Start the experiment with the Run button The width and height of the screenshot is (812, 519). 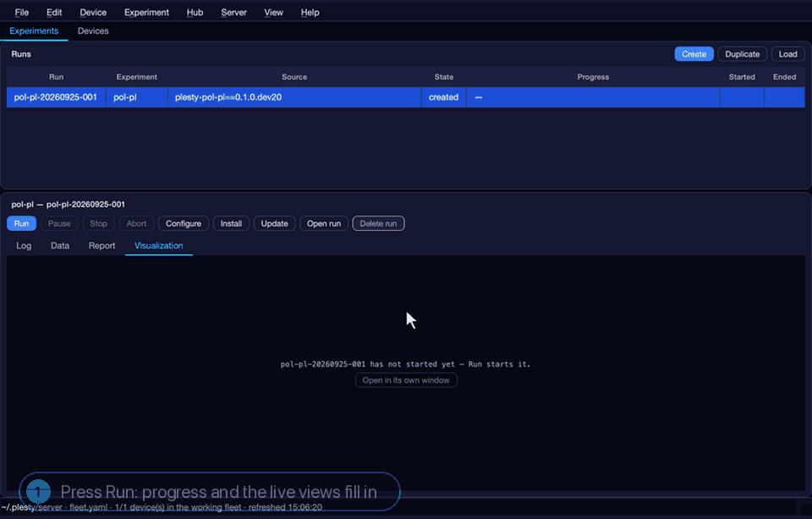click(21, 223)
